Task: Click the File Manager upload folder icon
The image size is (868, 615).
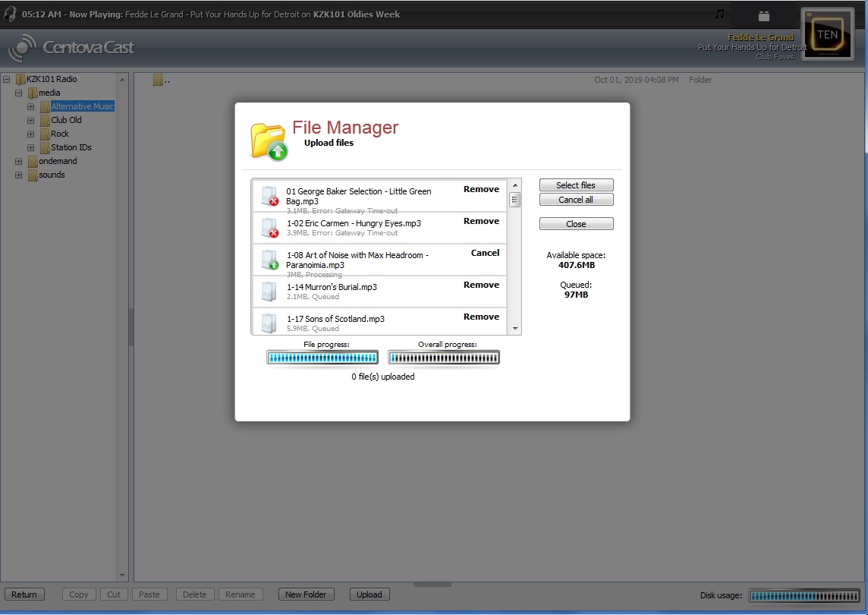Action: [x=269, y=140]
